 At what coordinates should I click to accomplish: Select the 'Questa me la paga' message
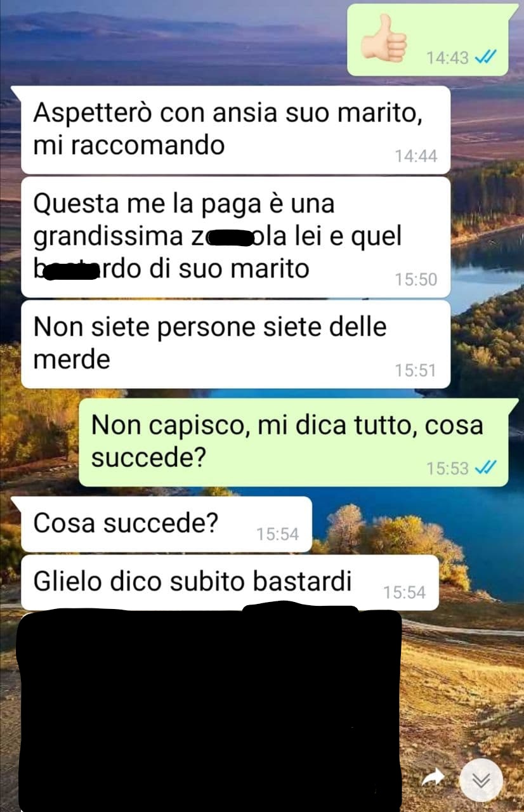pyautogui.click(x=236, y=237)
